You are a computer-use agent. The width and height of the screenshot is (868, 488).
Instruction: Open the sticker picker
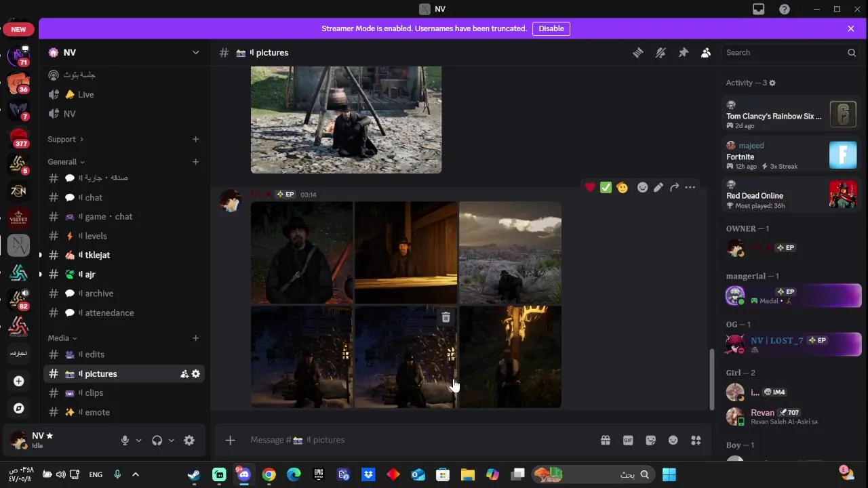651,440
